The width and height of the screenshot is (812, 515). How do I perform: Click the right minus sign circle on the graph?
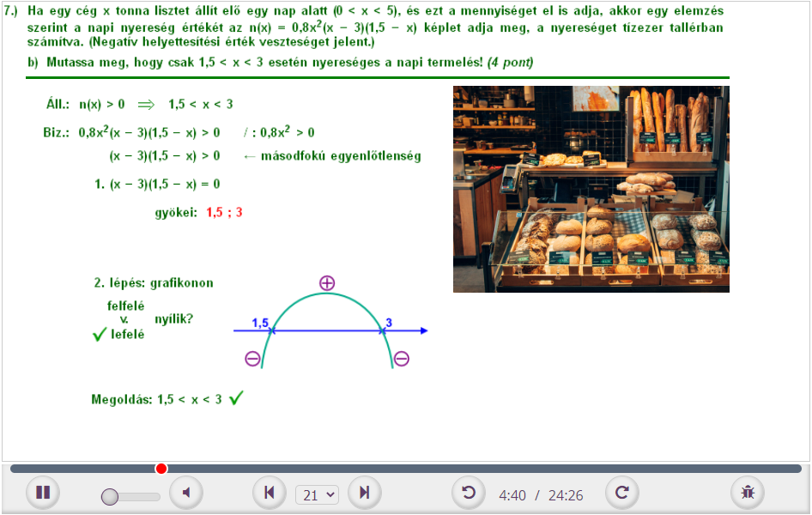(401, 359)
